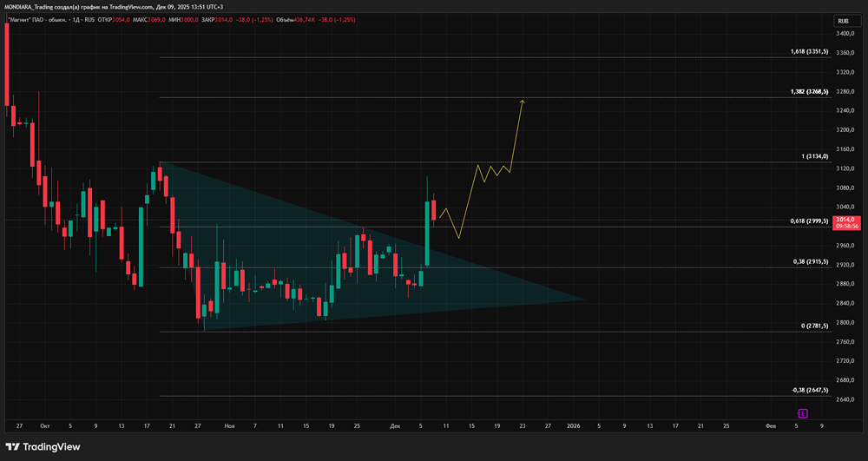868x461 pixels.
Task: Click the МАКС 3069,0 high value
Action: pos(149,19)
